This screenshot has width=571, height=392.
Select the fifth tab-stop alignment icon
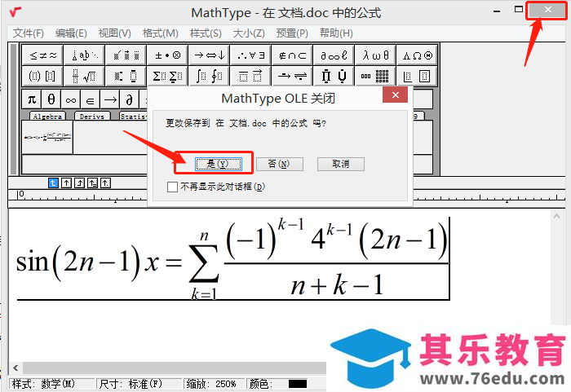coord(105,183)
